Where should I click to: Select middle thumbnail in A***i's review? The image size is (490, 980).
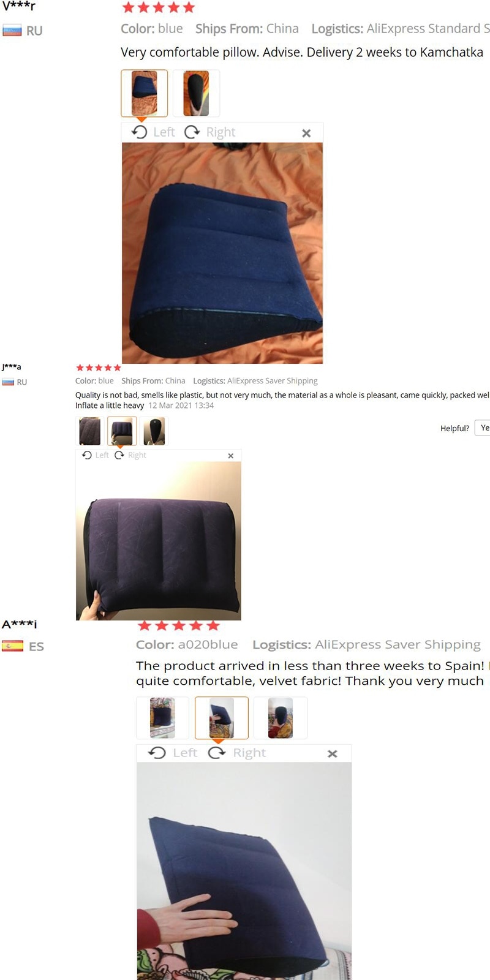click(221, 718)
